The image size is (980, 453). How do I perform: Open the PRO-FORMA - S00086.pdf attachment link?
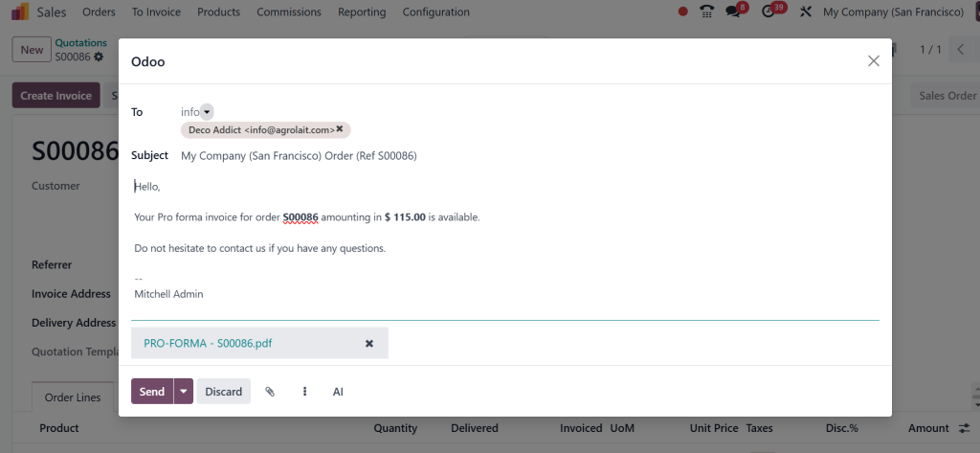208,343
